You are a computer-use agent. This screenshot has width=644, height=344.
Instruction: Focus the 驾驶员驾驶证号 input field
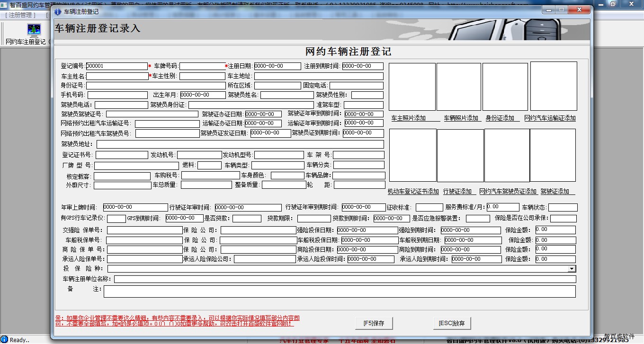click(152, 114)
